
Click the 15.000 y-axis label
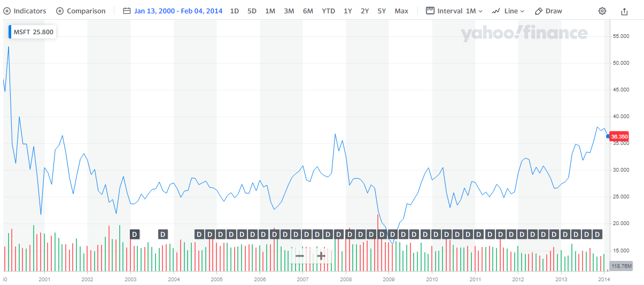621,250
